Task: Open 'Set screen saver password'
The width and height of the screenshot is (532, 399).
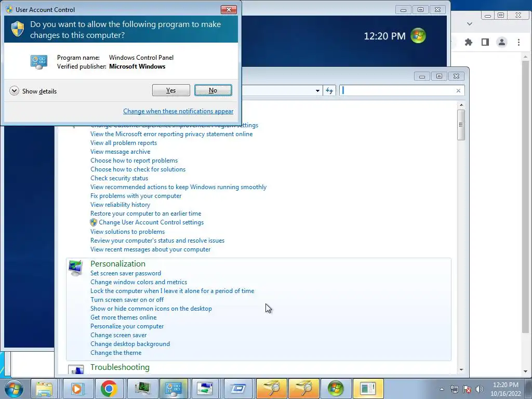Action: [126, 273]
